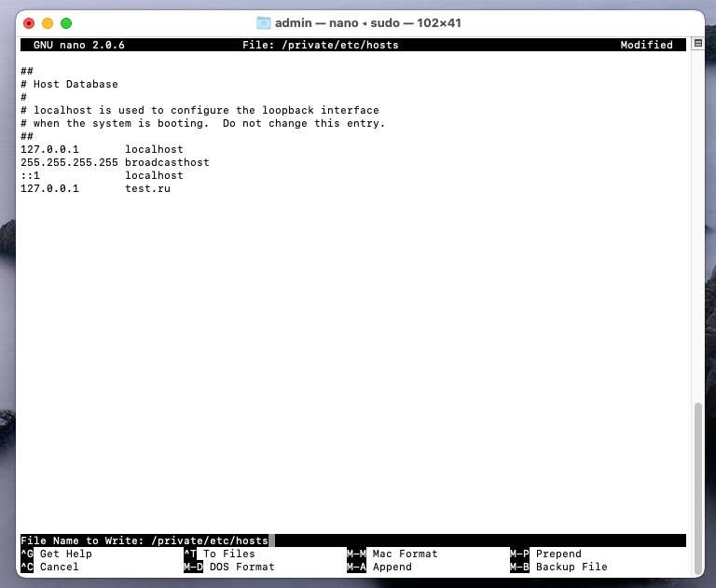Click the folder proxy icon in title bar
The height and width of the screenshot is (588, 716).
coord(263,23)
